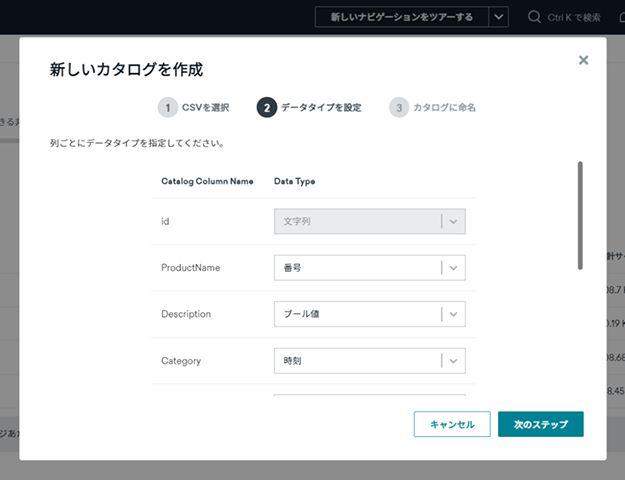Open the id data type dropdown

[x=369, y=221]
